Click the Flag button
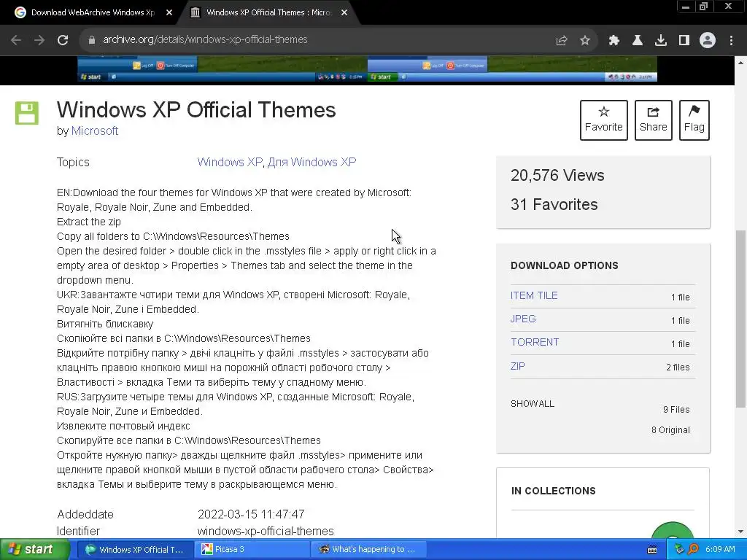The width and height of the screenshot is (747, 560). tap(694, 120)
